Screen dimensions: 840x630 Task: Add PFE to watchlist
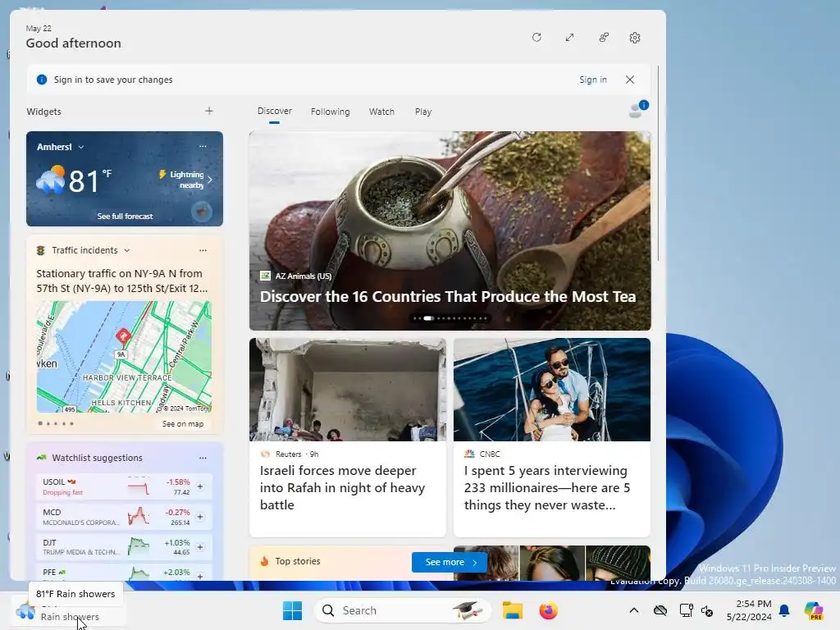(x=200, y=576)
